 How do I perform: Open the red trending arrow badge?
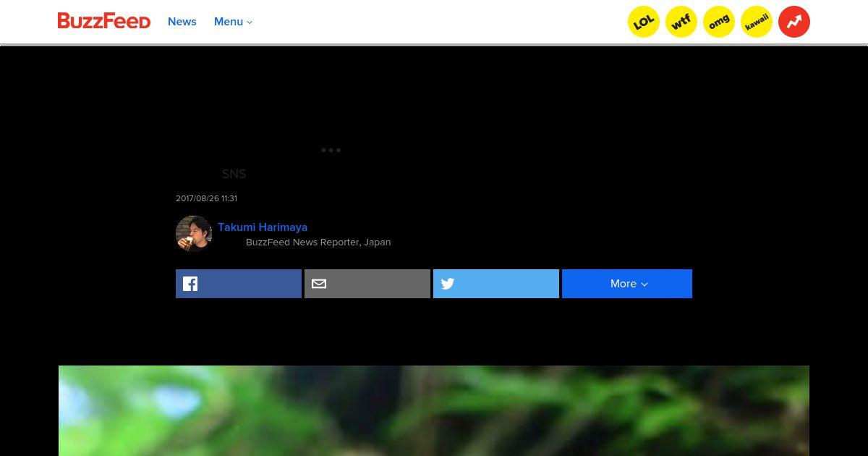coord(794,22)
